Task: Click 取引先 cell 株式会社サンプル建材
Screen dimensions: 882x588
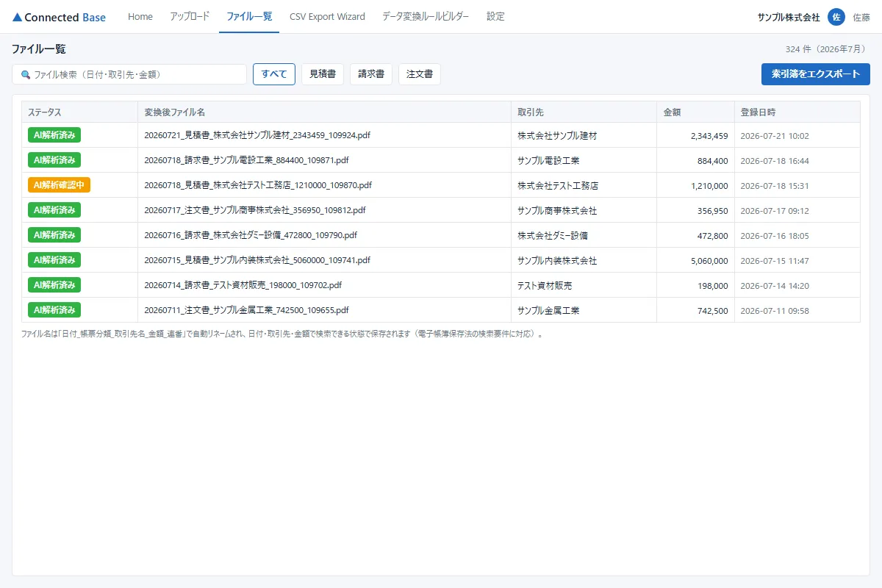Action: click(x=557, y=135)
